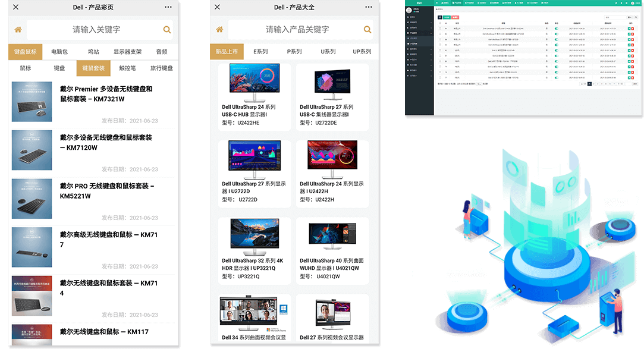The width and height of the screenshot is (644, 352).
Task: Open the UP3221Q monitor product image
Action: 255,237
